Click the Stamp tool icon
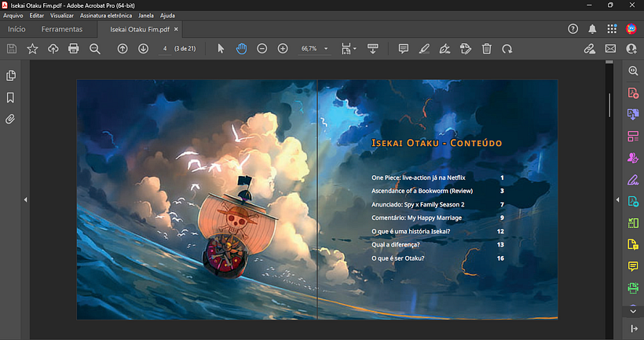The width and height of the screenshot is (644, 340). point(466,49)
